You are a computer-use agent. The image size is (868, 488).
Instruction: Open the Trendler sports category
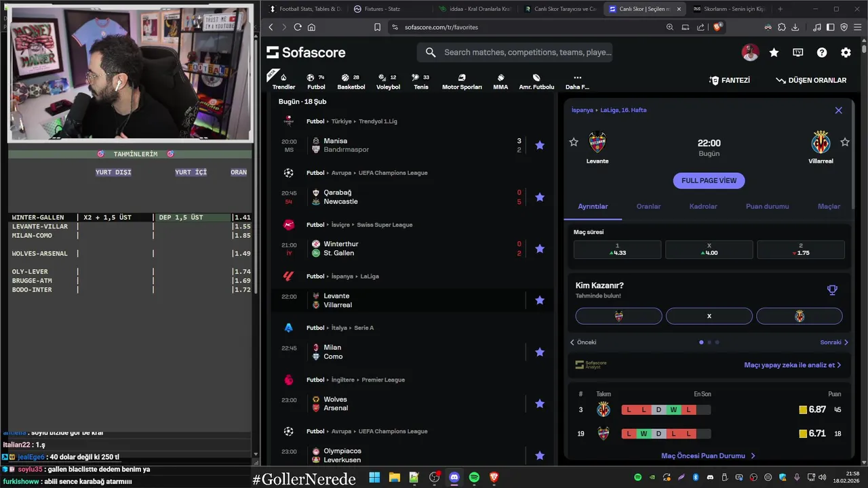point(283,81)
